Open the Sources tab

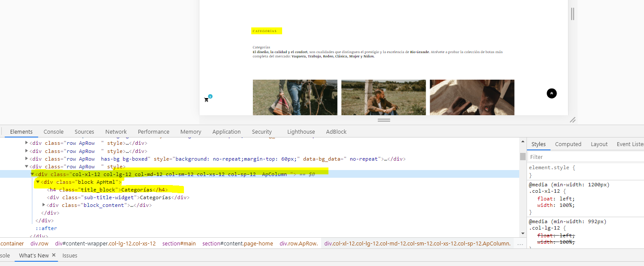pos(84,132)
